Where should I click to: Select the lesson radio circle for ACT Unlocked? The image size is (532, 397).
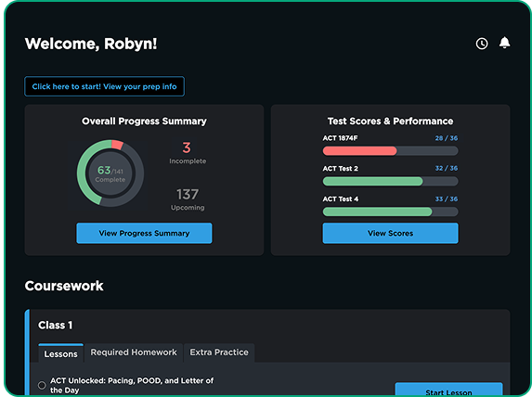[x=42, y=385]
